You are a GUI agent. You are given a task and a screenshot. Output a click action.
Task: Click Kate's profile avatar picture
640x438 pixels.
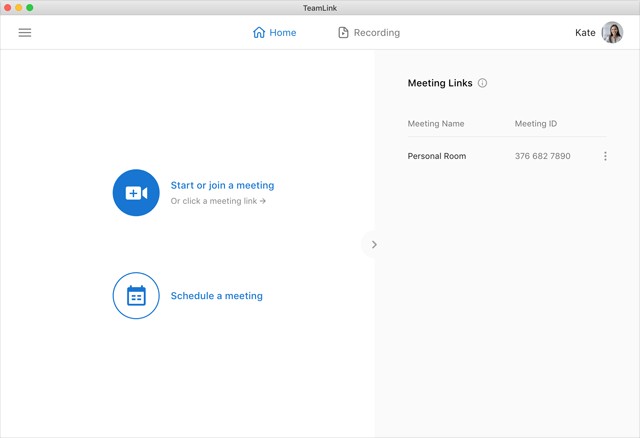[x=612, y=32]
